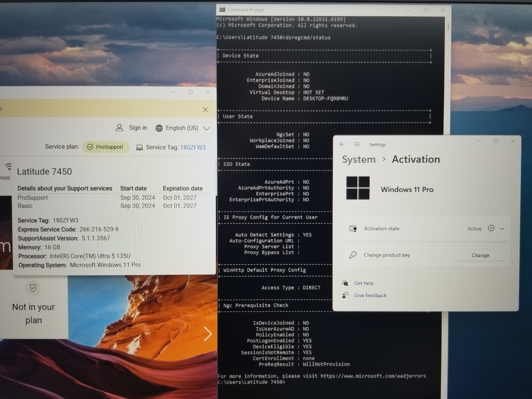Click Sign in in SupportAssist

tap(131, 128)
